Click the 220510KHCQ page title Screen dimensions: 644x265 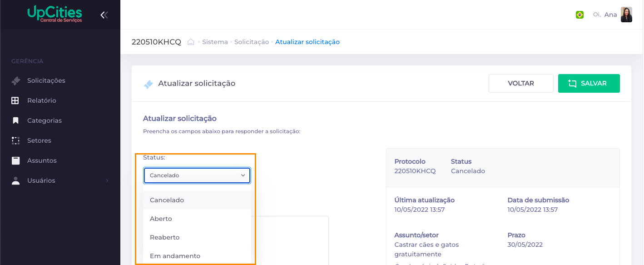pyautogui.click(x=156, y=42)
